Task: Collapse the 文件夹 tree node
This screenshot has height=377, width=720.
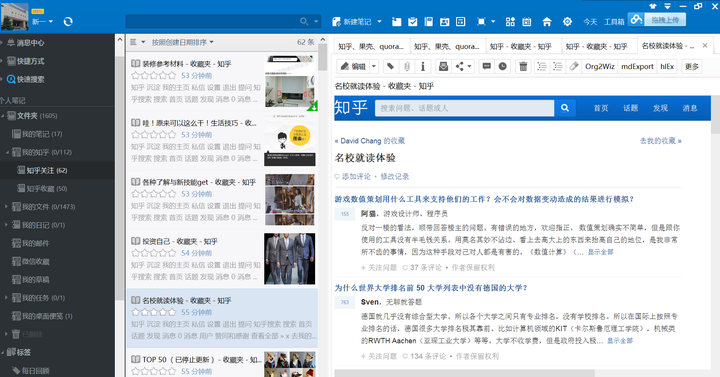Action: [x=2, y=116]
